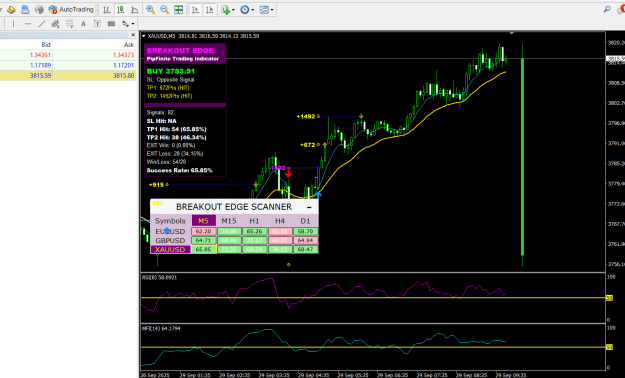Toggle auto scroll to latest bar
The height and width of the screenshot is (378, 625).
pyautogui.click(x=195, y=10)
